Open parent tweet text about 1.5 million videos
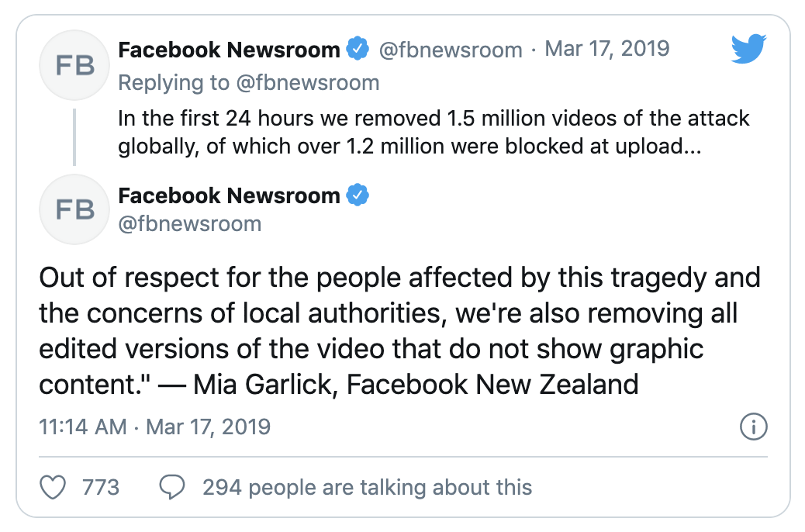The image size is (805, 532). tap(434, 133)
